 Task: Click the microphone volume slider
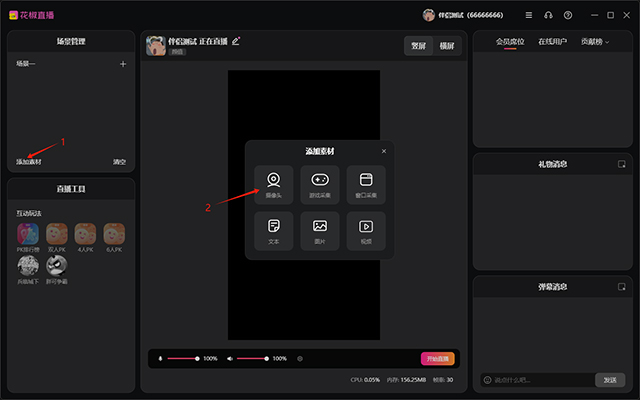(x=182, y=358)
